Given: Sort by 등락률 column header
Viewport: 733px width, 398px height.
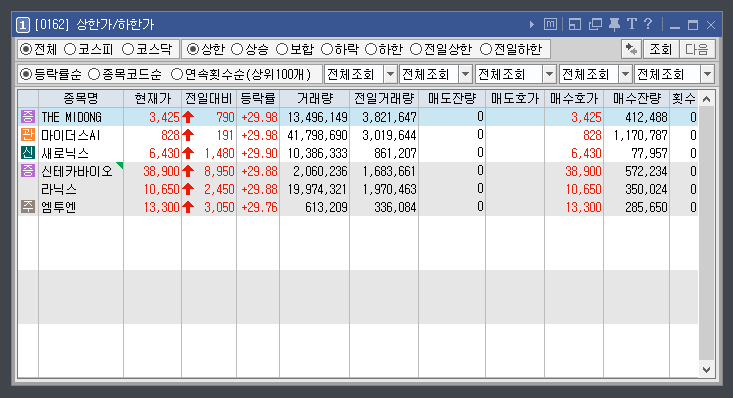Looking at the screenshot, I should (258, 99).
